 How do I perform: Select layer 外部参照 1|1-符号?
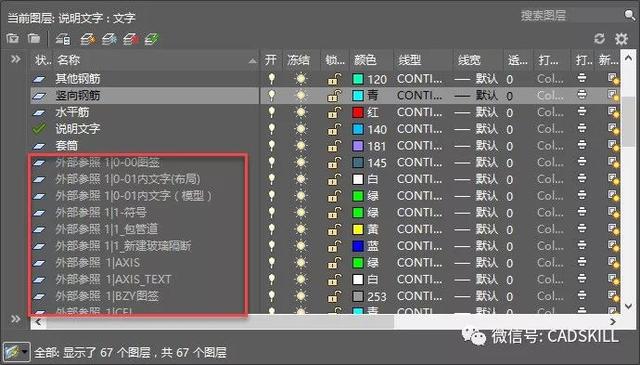101,212
